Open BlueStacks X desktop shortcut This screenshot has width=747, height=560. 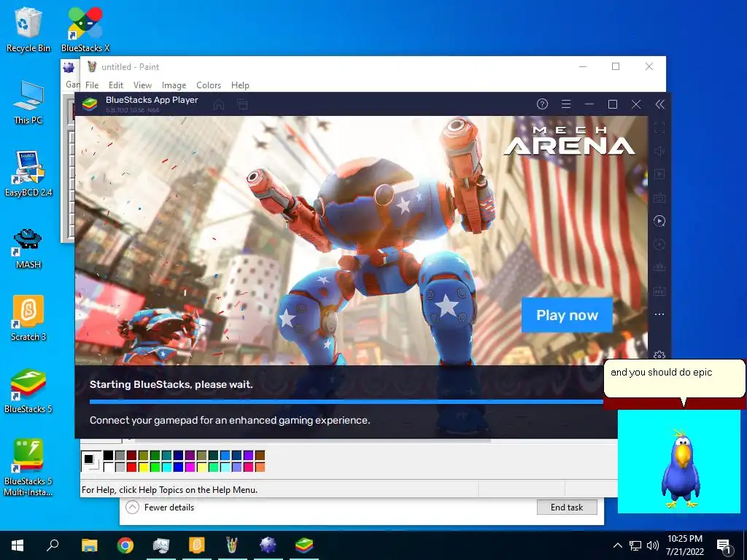tap(85, 30)
